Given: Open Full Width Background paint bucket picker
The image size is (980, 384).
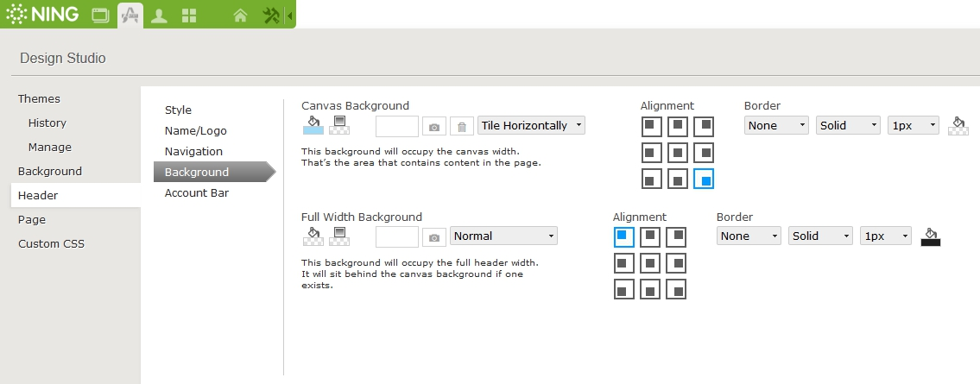Looking at the screenshot, I should [313, 236].
